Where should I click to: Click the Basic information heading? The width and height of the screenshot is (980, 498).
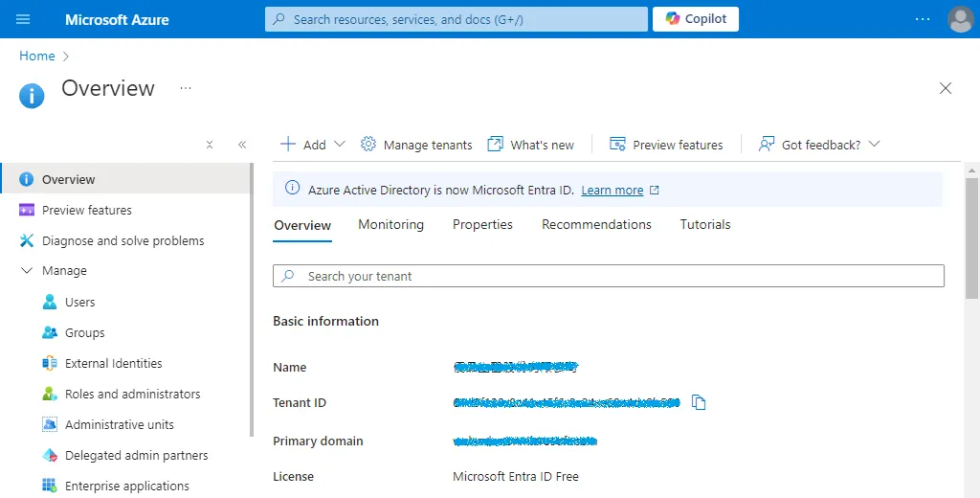pos(325,321)
